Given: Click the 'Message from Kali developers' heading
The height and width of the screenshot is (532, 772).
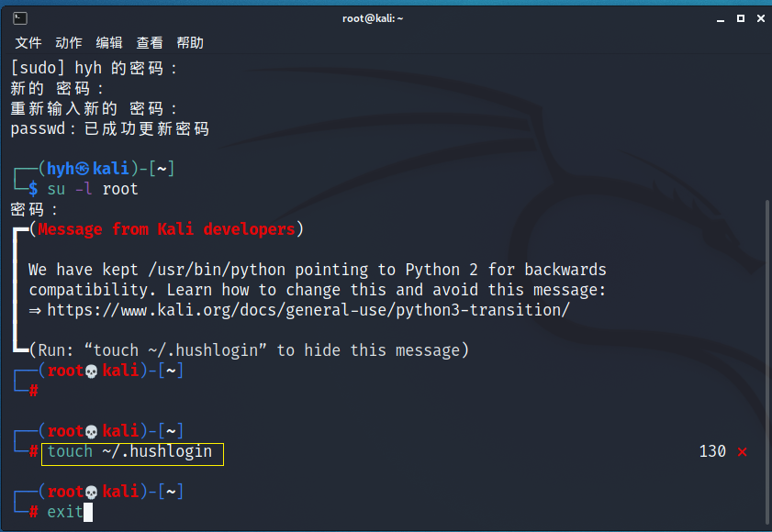Looking at the screenshot, I should 166,229.
